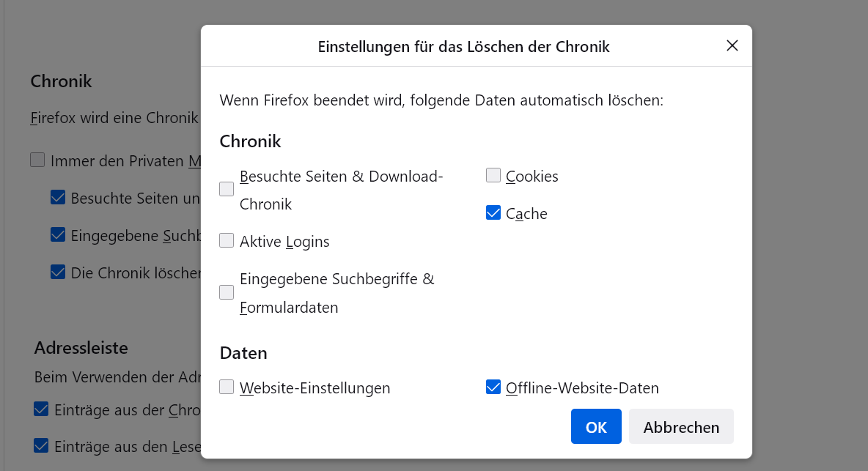
Task: Tick the Cookies checkbox
Action: 493,176
